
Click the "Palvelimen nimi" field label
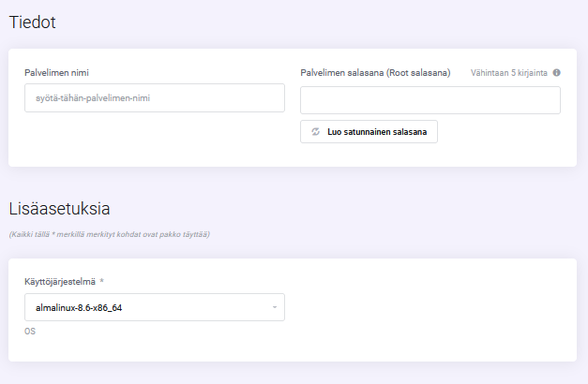click(56, 72)
